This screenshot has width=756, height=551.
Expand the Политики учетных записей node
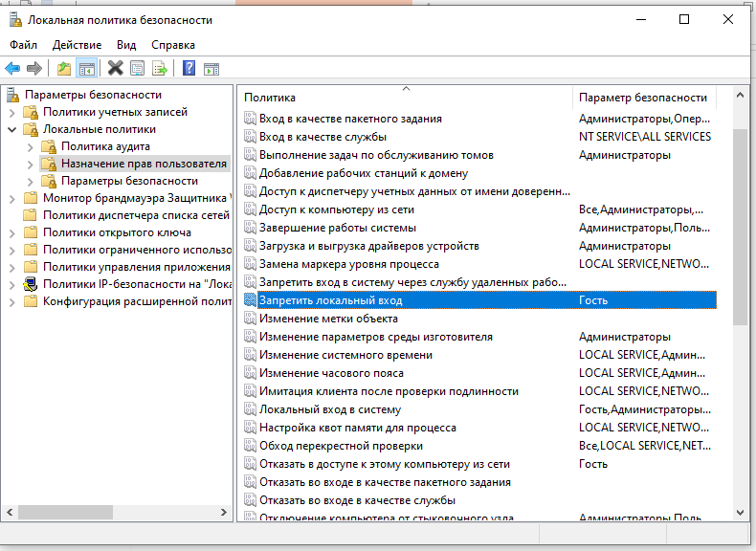pyautogui.click(x=12, y=112)
